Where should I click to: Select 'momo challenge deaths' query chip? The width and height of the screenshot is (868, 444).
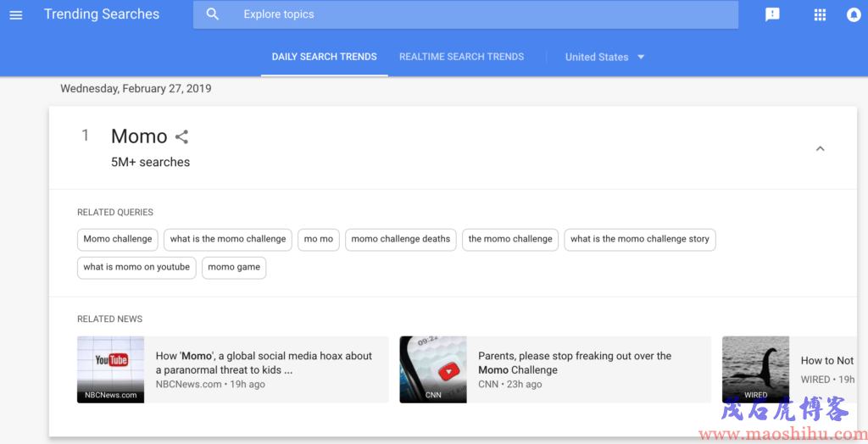tap(401, 239)
